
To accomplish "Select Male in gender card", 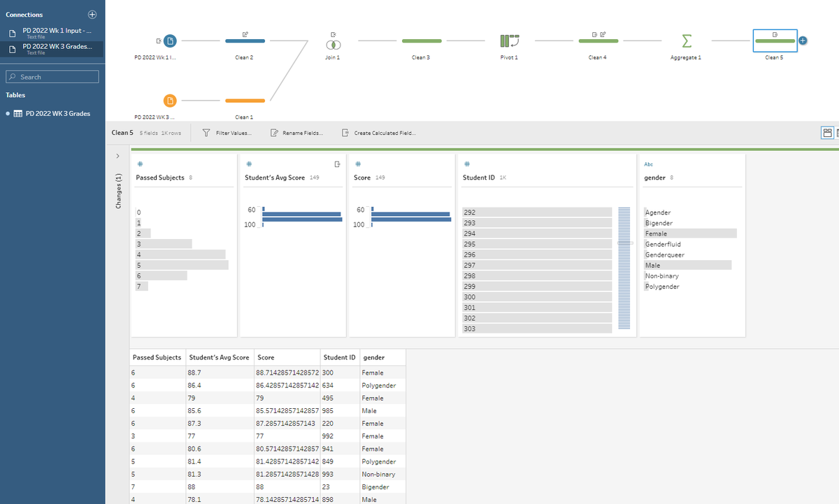I will coord(688,266).
